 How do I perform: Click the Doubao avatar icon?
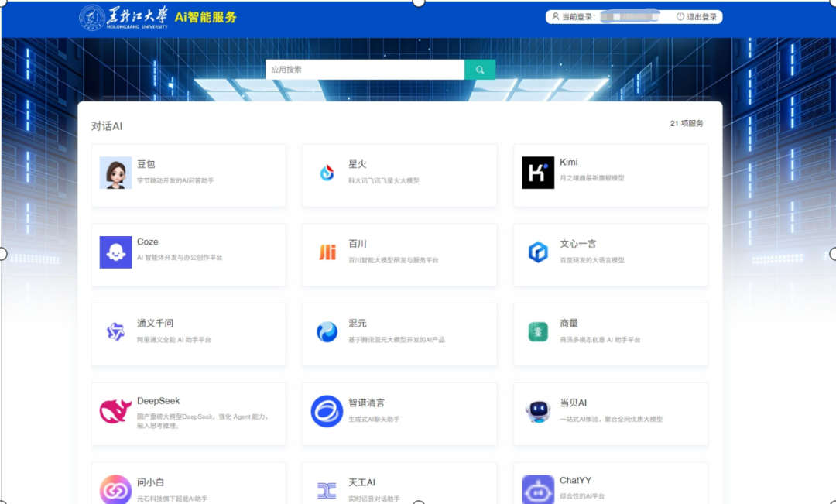point(115,173)
